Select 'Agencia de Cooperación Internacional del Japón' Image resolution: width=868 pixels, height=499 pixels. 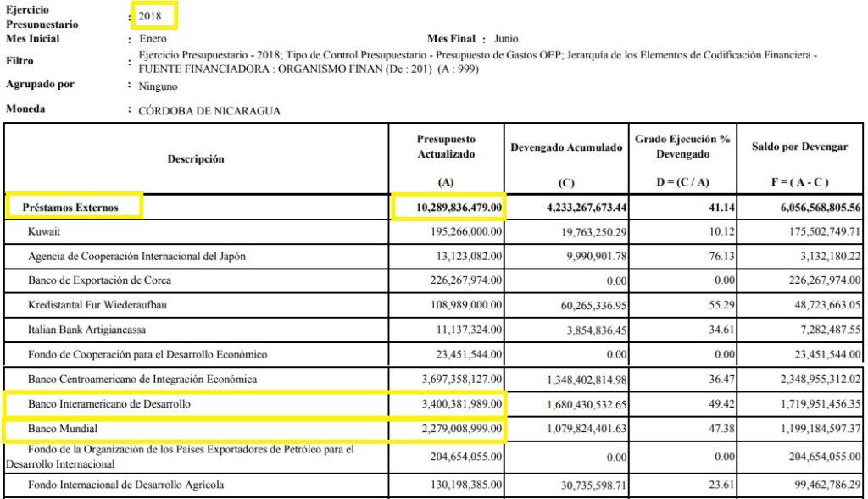[x=136, y=256]
